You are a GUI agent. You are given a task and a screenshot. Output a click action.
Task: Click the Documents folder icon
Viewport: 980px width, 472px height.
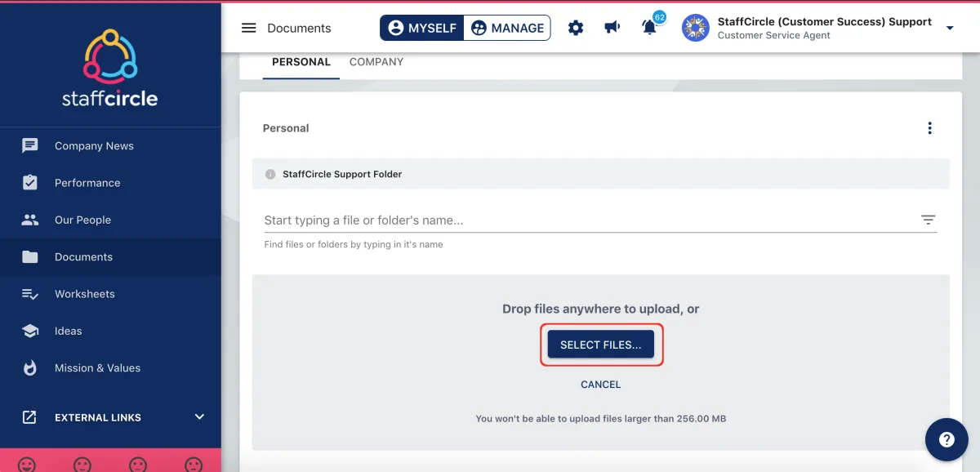30,256
